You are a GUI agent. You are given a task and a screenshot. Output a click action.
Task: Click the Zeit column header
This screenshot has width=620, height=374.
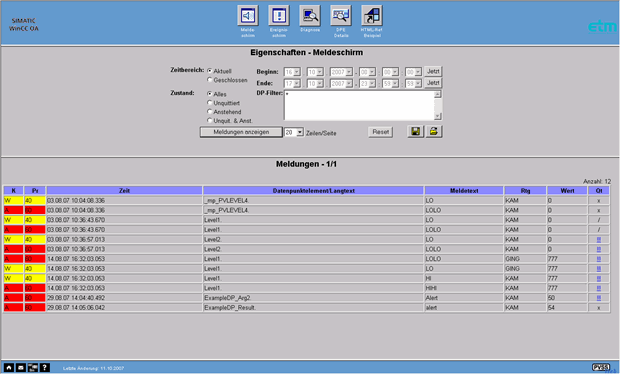point(124,191)
